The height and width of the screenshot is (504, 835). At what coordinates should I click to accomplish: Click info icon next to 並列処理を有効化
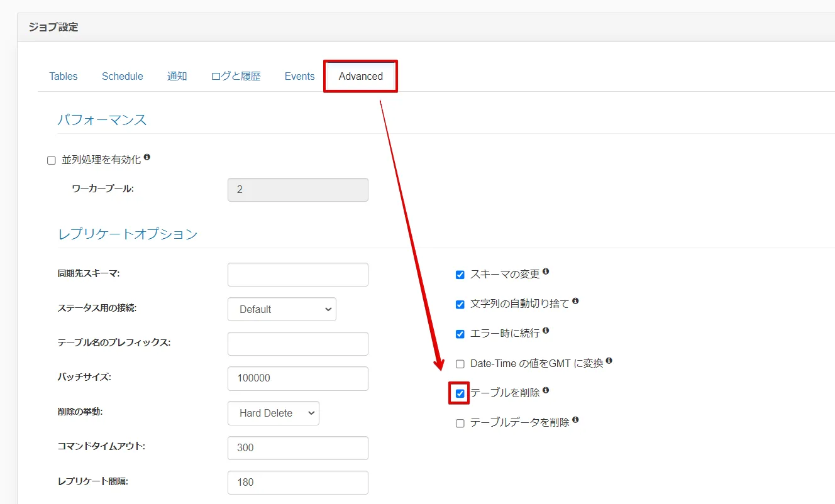point(147,157)
